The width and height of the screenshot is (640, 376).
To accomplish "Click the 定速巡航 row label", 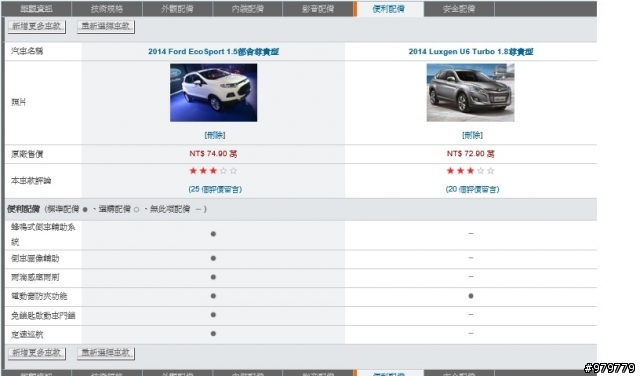I will tap(27, 335).
